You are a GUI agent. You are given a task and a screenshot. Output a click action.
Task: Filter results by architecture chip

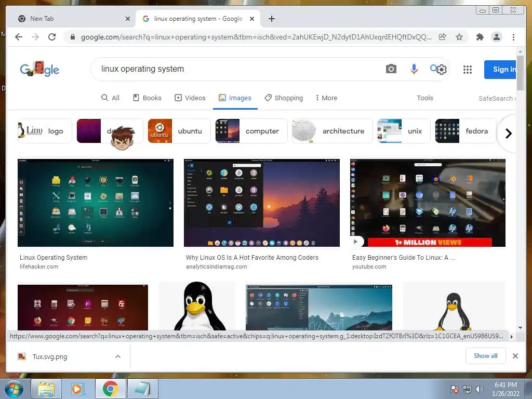tap(332, 131)
